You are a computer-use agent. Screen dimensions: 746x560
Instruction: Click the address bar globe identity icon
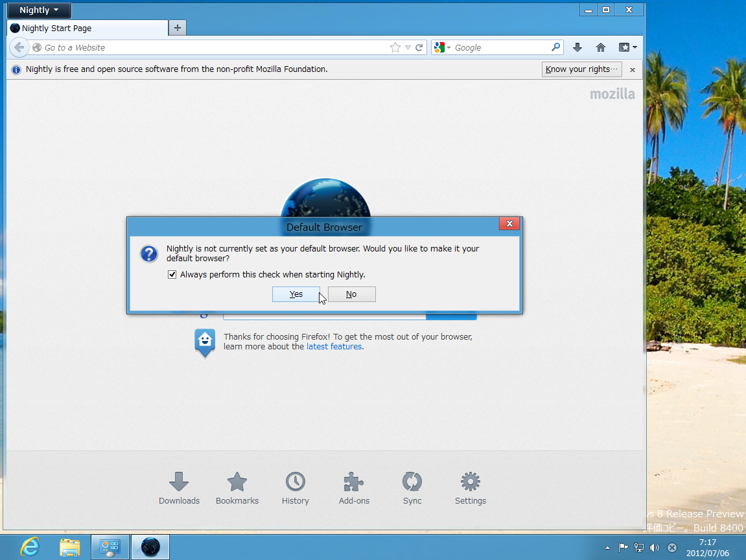click(x=37, y=47)
